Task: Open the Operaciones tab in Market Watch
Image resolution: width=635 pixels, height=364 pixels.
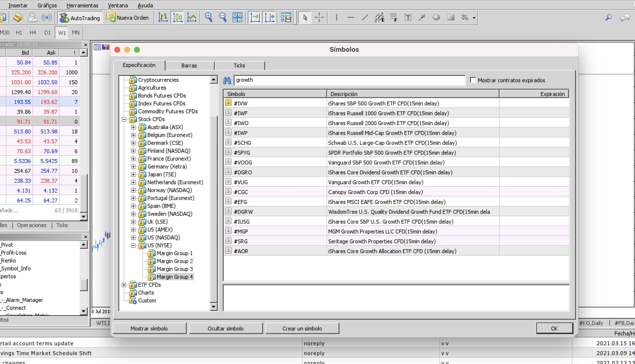Action: click(x=32, y=225)
